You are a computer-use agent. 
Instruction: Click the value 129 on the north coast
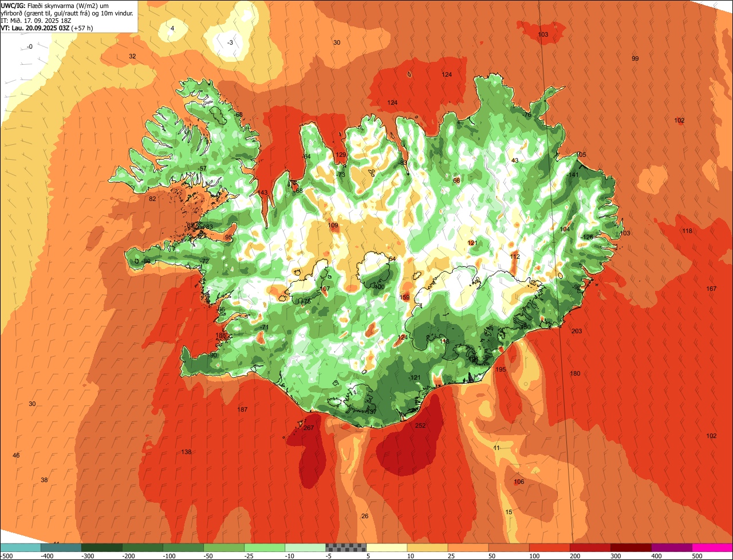click(x=341, y=155)
